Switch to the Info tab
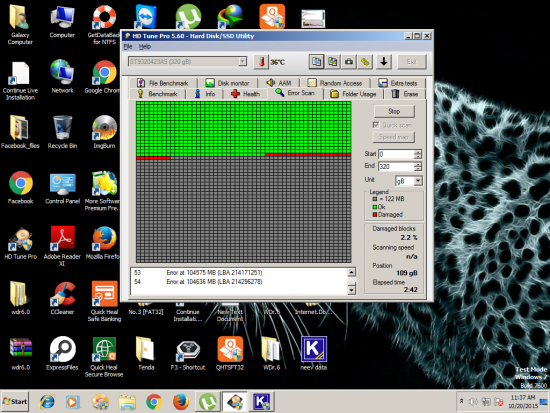 pos(205,94)
